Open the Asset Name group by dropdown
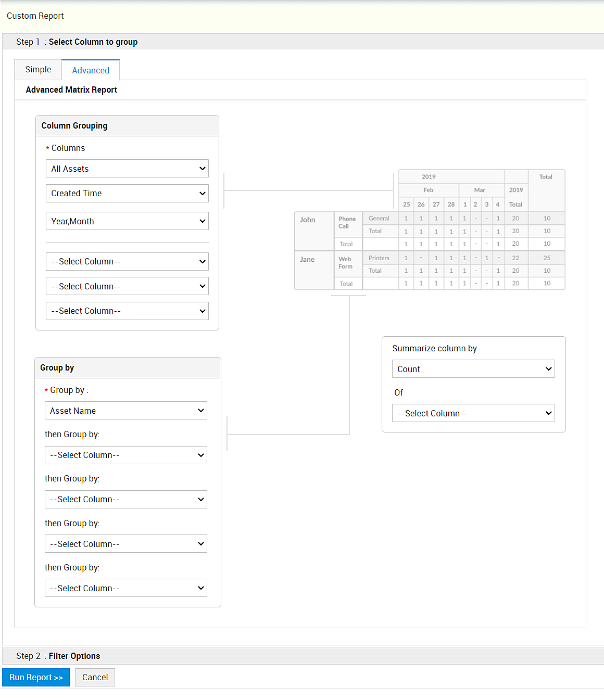The height and width of the screenshot is (700, 604). pyautogui.click(x=126, y=411)
